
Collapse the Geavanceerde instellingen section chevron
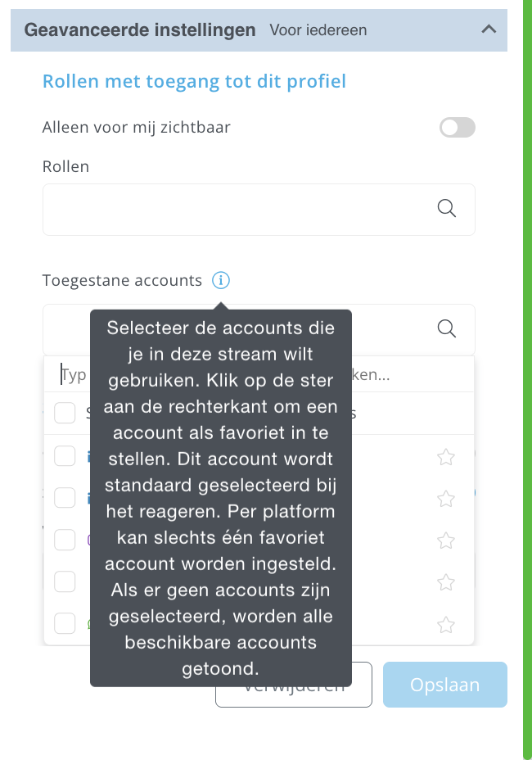click(489, 29)
